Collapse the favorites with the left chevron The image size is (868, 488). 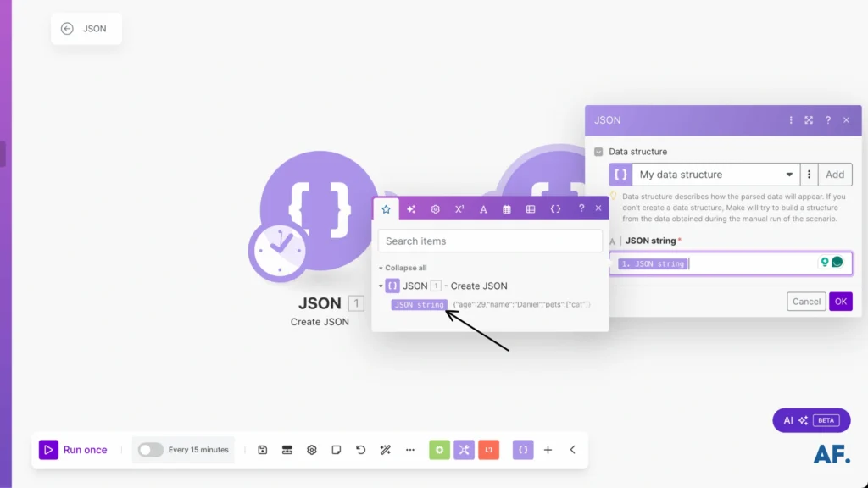(x=573, y=450)
